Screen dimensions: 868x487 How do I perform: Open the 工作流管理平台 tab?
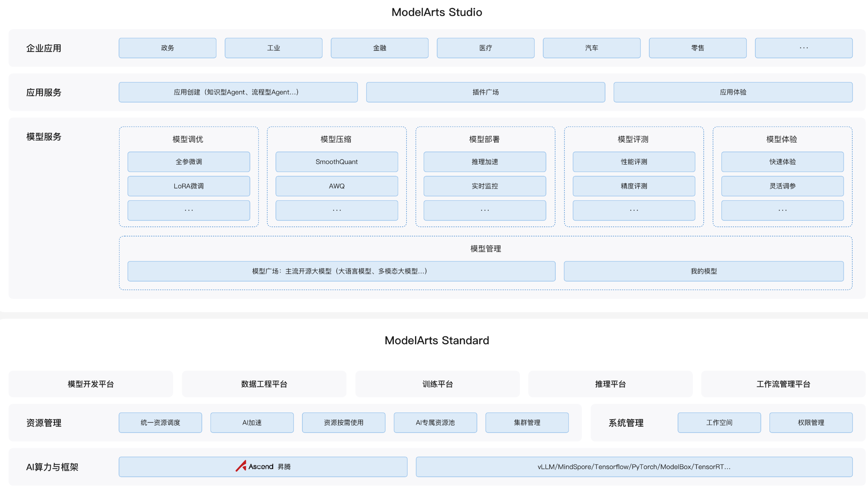pyautogui.click(x=783, y=384)
